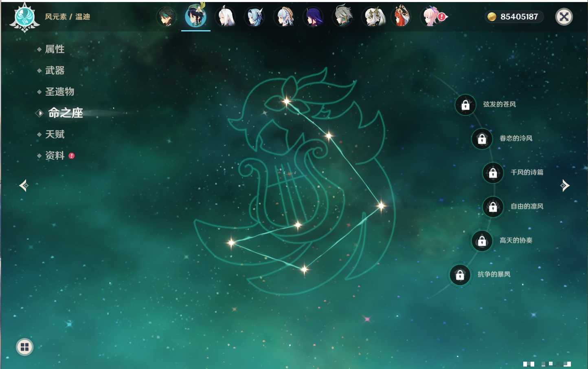Click the locked 眷恋的泠风 constellation node
This screenshot has width=588, height=369.
coord(482,139)
